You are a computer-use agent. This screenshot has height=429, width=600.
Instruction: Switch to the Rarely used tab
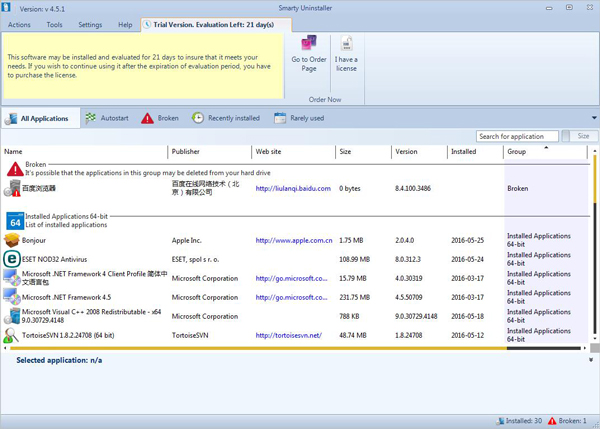click(x=299, y=118)
